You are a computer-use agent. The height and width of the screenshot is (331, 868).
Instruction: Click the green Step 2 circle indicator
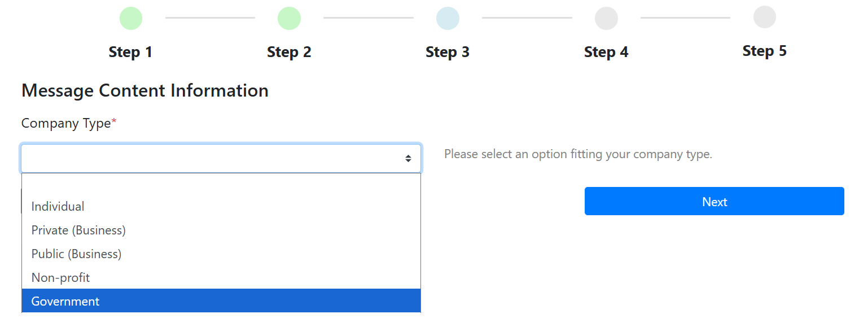(289, 18)
